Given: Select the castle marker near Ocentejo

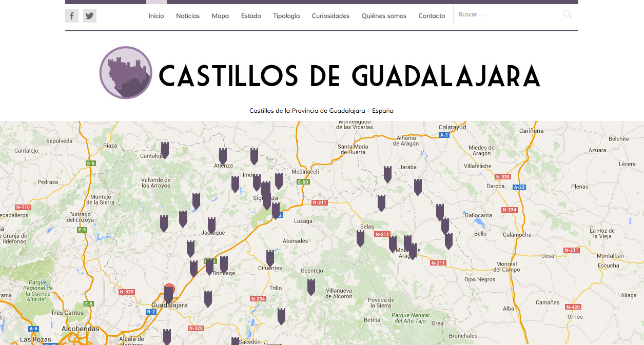Looking at the screenshot, I should [x=311, y=286].
